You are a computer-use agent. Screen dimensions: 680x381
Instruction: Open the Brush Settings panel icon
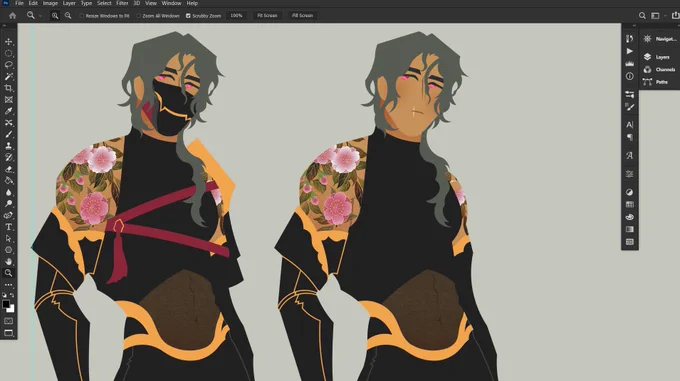point(630,107)
